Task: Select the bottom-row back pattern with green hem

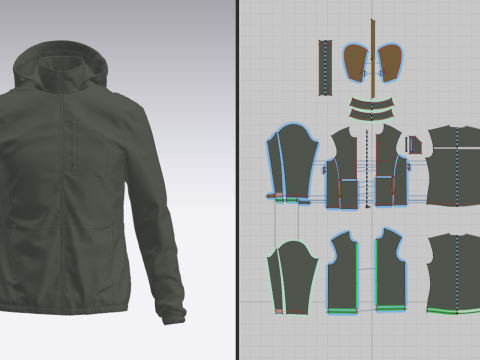Action: coord(453,274)
